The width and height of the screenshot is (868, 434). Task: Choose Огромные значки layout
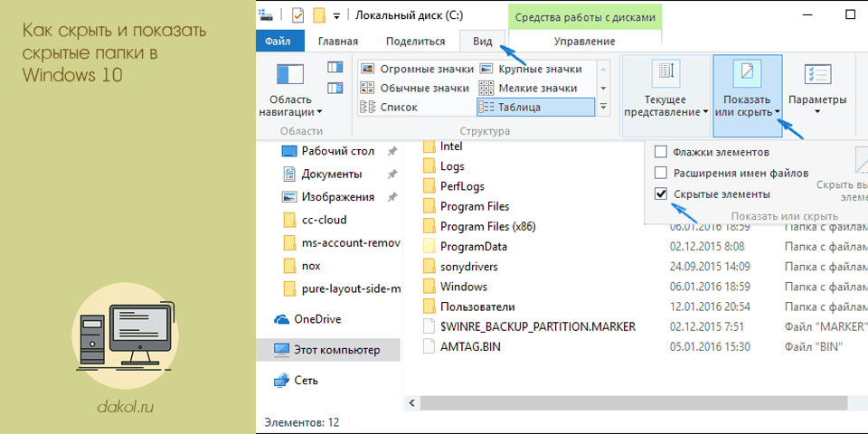[x=418, y=70]
